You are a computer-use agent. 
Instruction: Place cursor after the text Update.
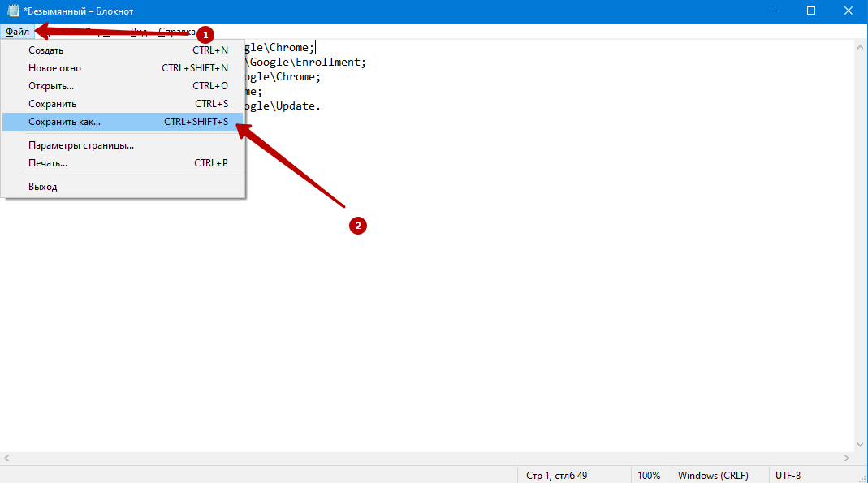[x=322, y=106]
